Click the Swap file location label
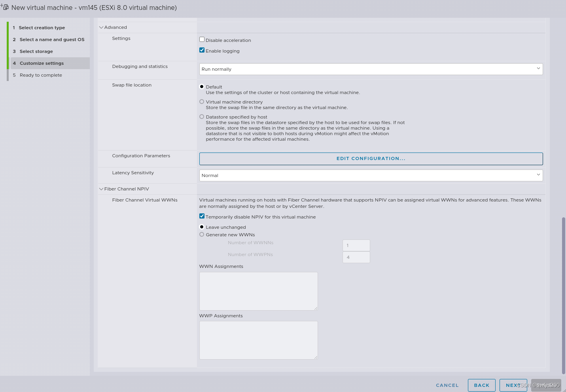The image size is (566, 392). pyautogui.click(x=132, y=85)
